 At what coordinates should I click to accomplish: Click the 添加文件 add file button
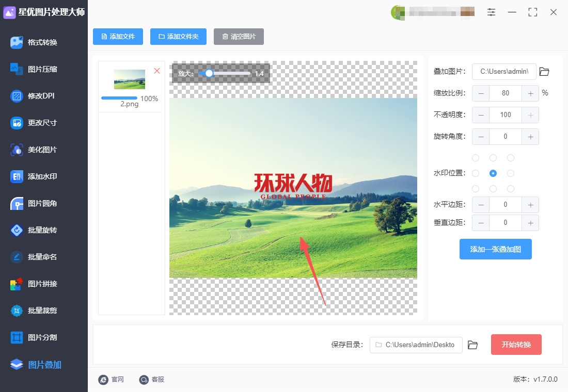coord(118,37)
